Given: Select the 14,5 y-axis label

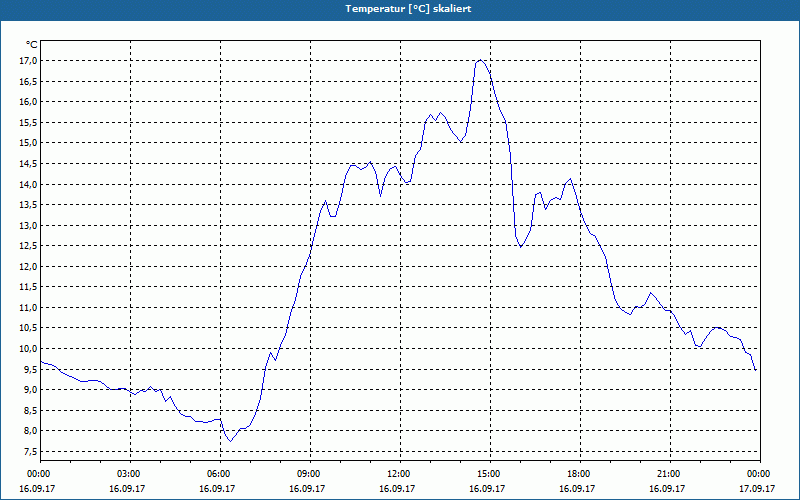Looking at the screenshot, I should (29, 163).
